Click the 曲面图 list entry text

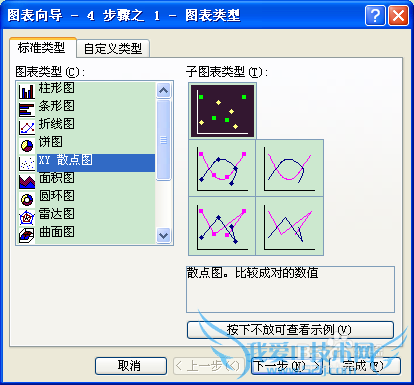coord(56,232)
